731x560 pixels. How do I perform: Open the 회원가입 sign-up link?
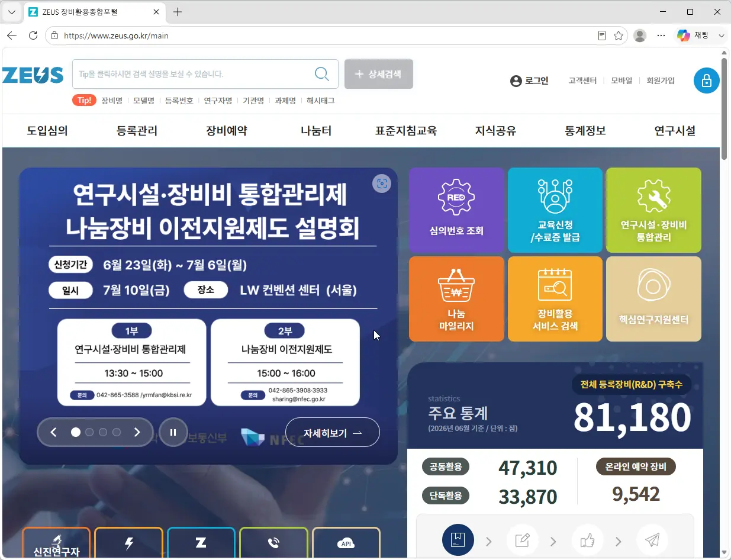tap(661, 81)
